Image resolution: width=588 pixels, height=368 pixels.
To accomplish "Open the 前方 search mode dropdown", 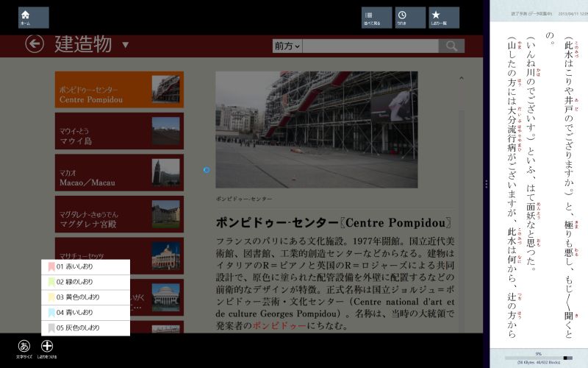I will [287, 46].
